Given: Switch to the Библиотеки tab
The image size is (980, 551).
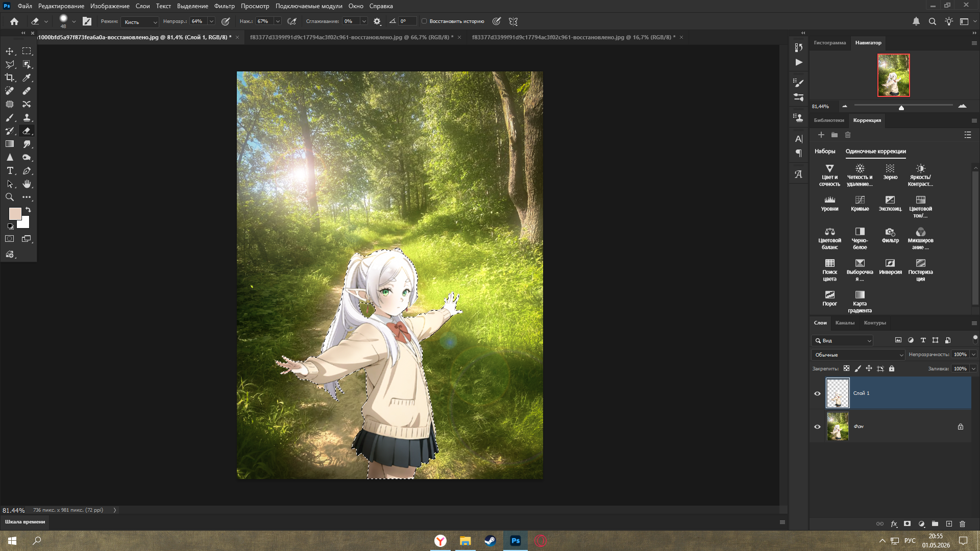Looking at the screenshot, I should tap(829, 120).
